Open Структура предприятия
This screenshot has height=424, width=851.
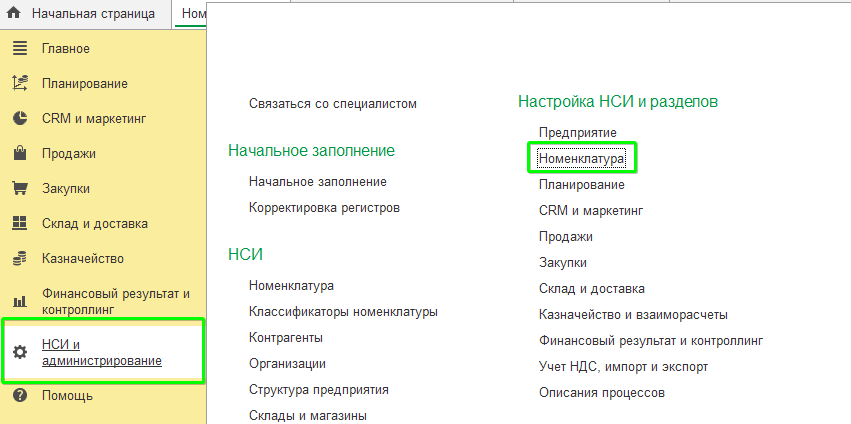319,389
